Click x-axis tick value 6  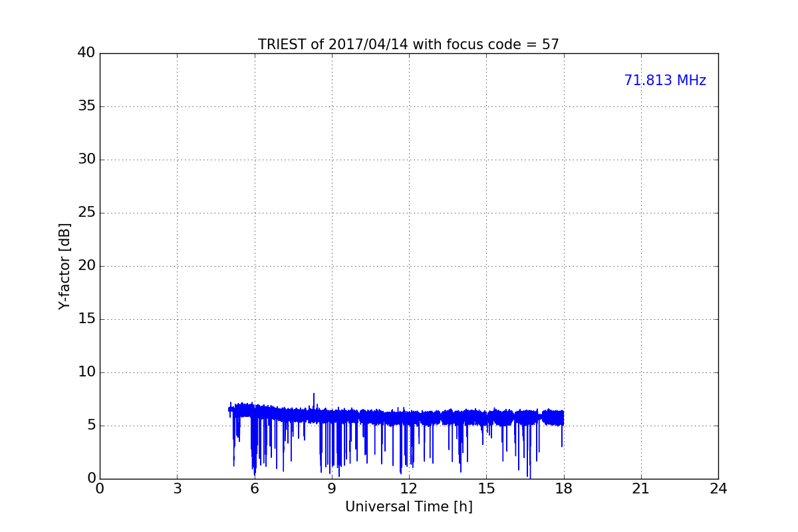pyautogui.click(x=254, y=489)
